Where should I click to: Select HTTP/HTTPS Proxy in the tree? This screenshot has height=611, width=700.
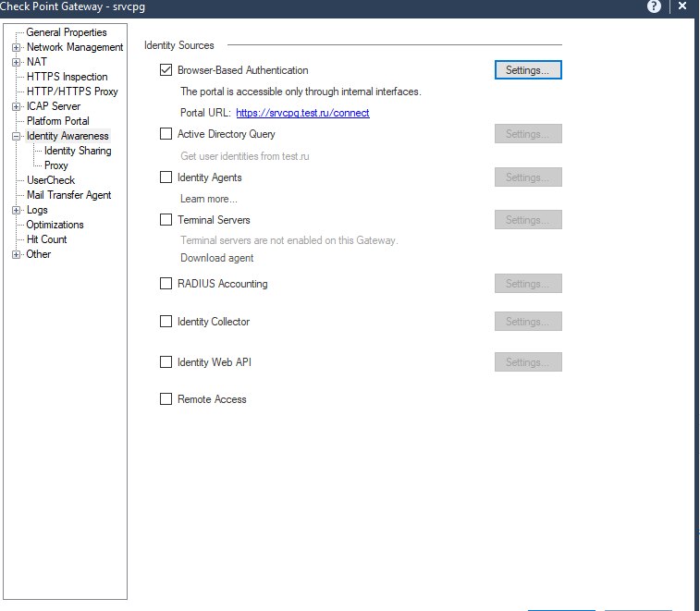pos(72,91)
